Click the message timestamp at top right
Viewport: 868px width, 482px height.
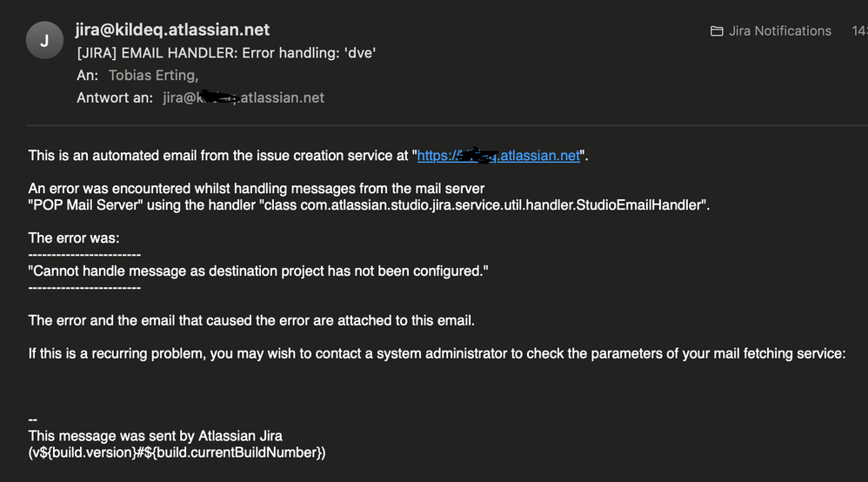(x=859, y=31)
